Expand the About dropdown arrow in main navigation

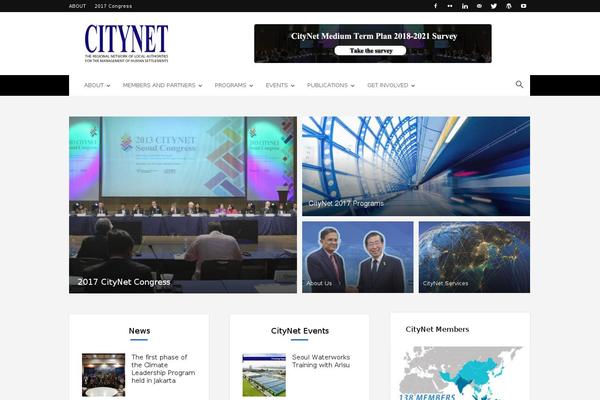108,86
